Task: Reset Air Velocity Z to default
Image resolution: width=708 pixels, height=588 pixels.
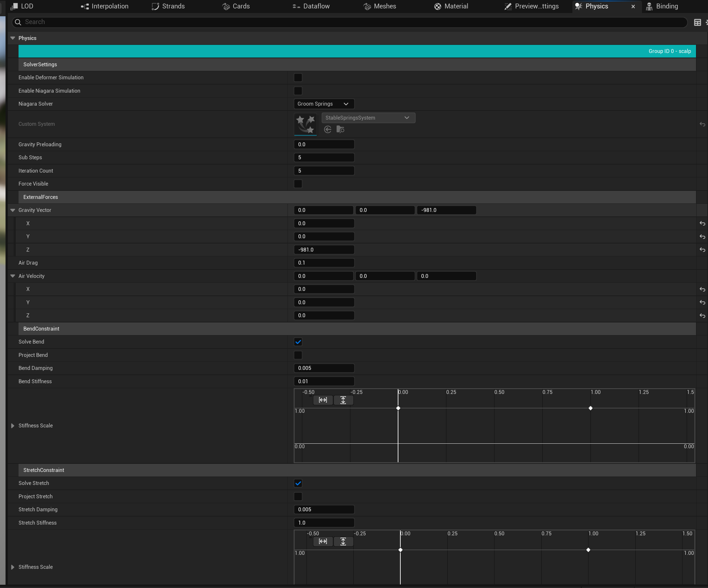Action: coord(702,315)
